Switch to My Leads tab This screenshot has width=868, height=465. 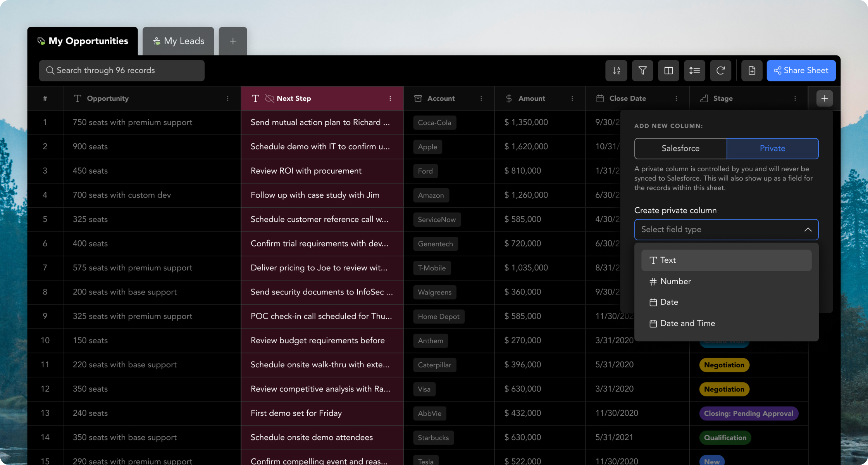(178, 41)
